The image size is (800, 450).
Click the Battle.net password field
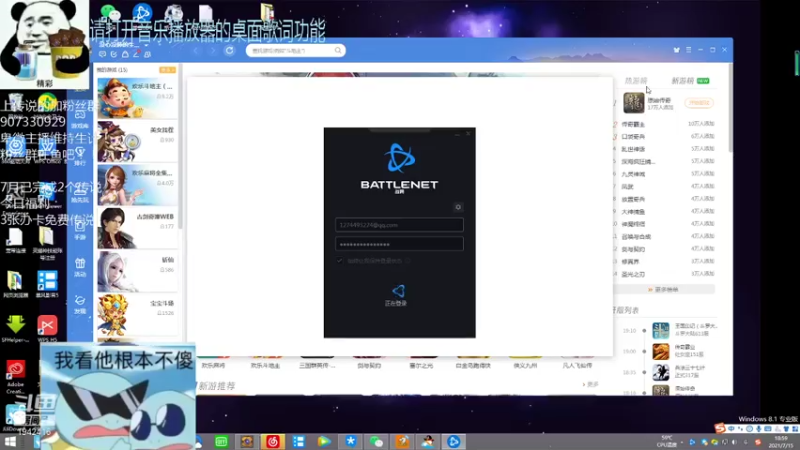point(399,244)
